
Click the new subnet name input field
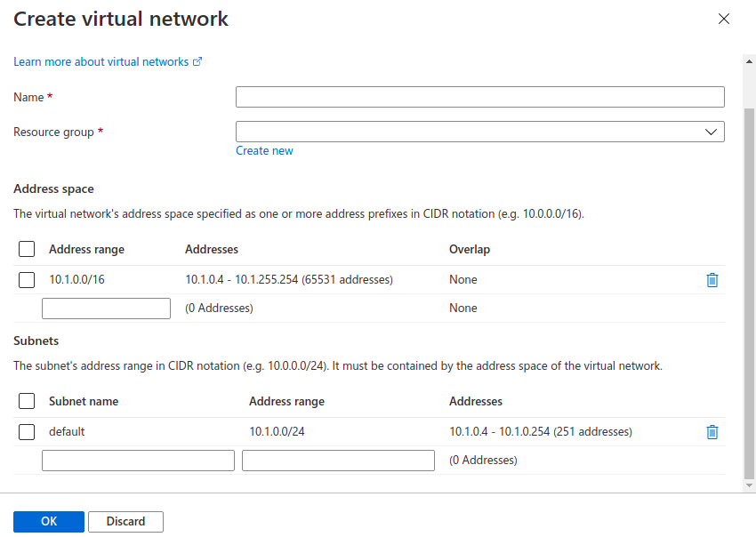click(138, 461)
